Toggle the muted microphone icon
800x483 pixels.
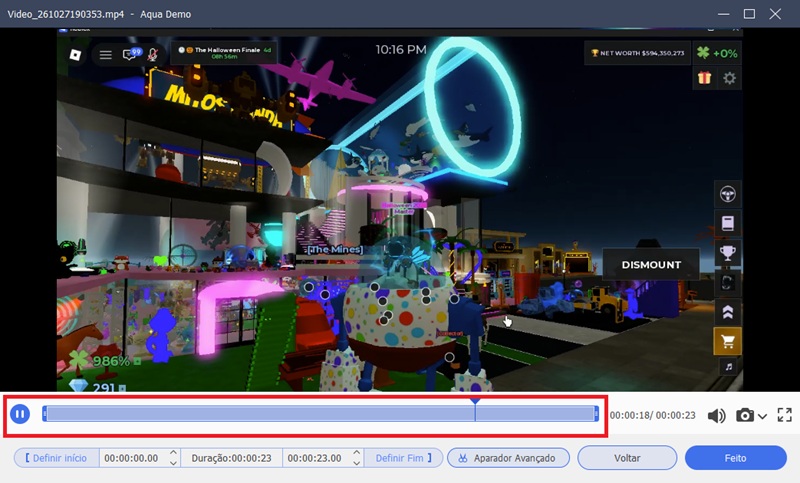tap(152, 55)
